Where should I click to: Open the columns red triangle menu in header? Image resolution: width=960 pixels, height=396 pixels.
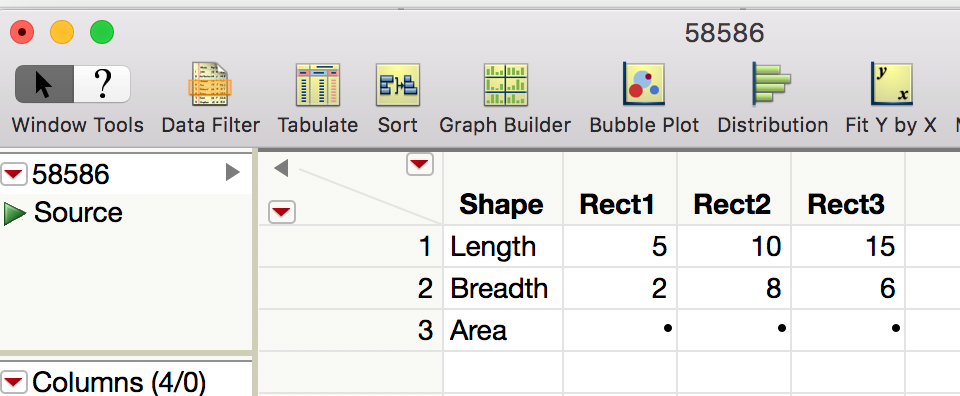pyautogui.click(x=419, y=165)
